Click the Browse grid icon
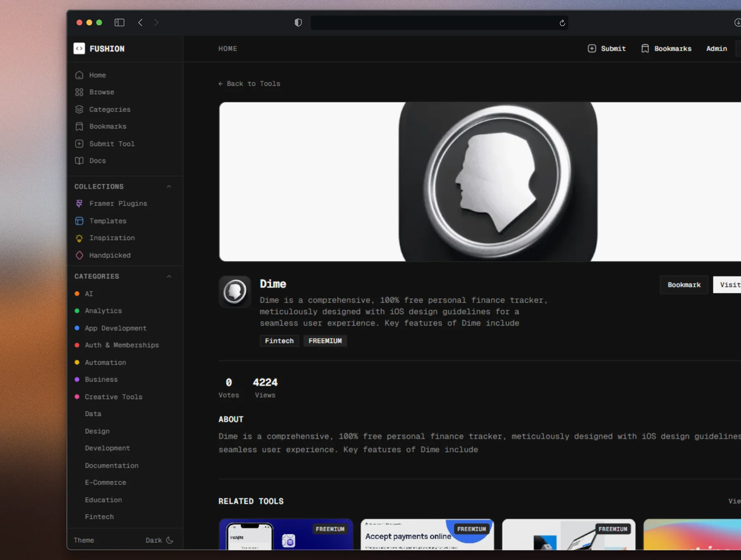 (x=79, y=92)
